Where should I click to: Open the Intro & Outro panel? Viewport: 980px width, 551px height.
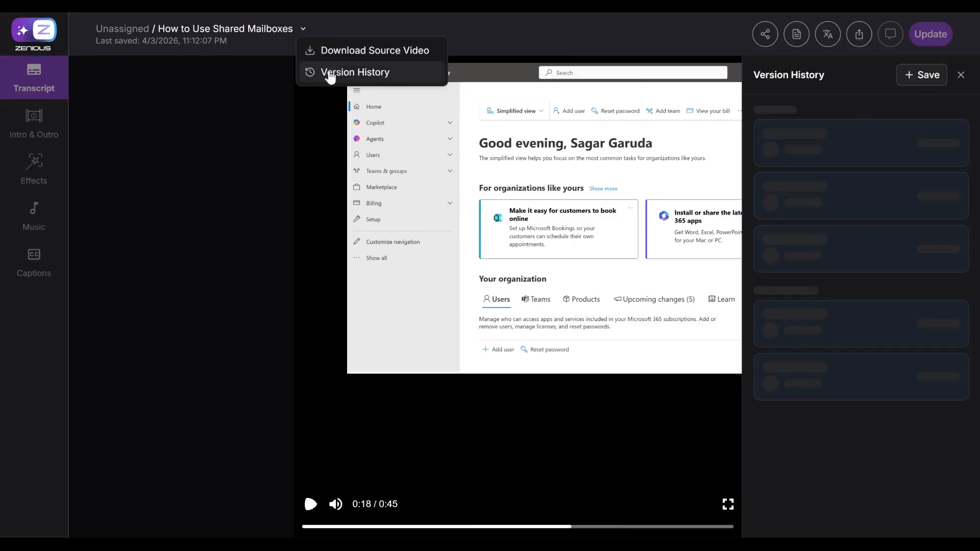(34, 123)
